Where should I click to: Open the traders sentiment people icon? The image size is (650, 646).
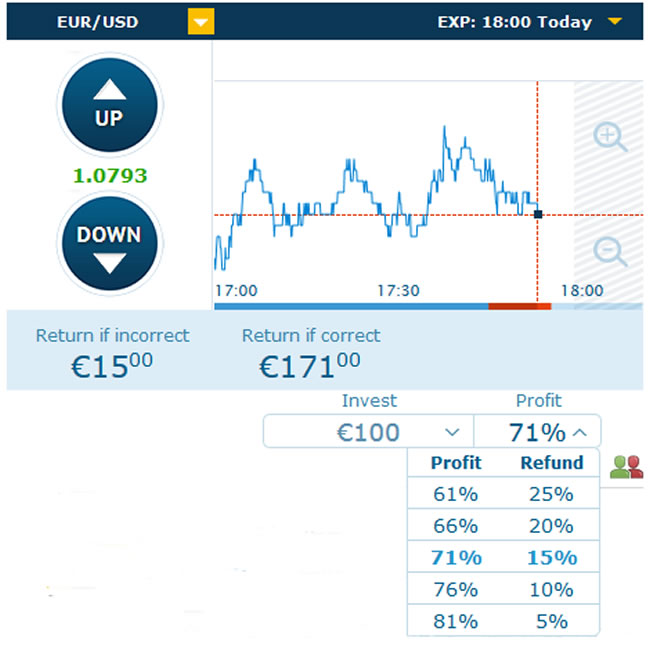(x=626, y=467)
